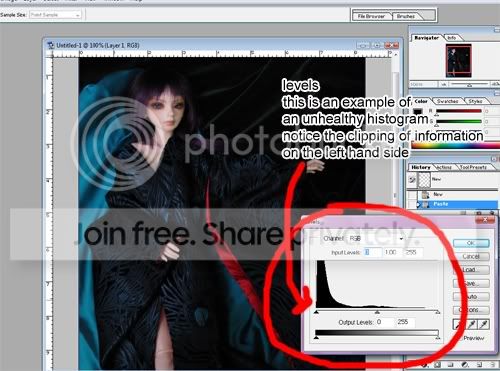Click OK in the Levels dialog
The image size is (500, 371).
click(x=471, y=243)
